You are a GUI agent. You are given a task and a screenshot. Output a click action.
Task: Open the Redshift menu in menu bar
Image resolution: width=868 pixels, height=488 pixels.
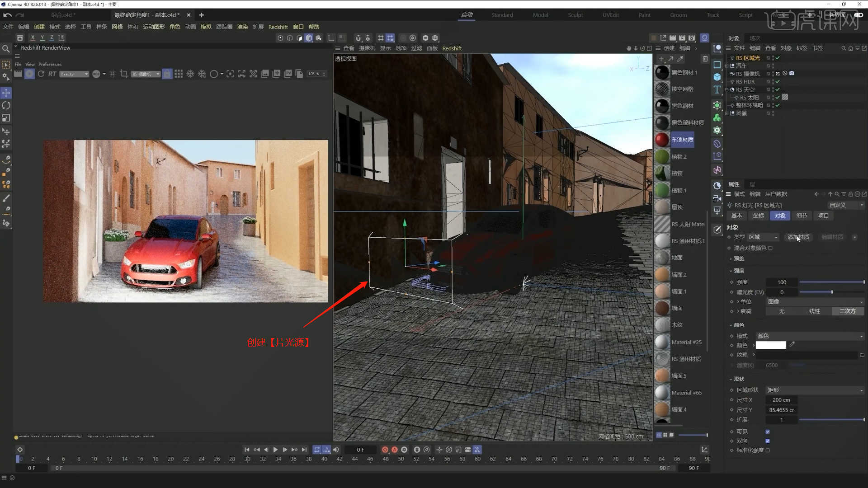click(x=278, y=27)
